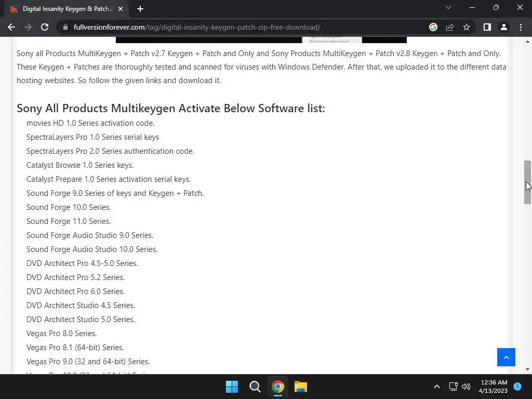The width and height of the screenshot is (532, 399).
Task: Open the Chrome profile menu
Action: coord(504,27)
